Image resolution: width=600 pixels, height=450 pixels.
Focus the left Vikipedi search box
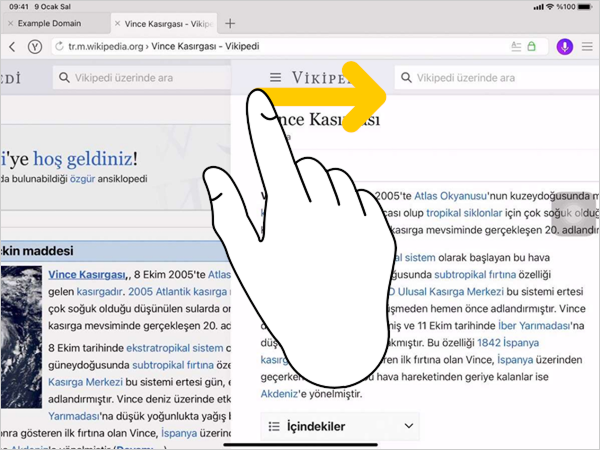(140, 77)
